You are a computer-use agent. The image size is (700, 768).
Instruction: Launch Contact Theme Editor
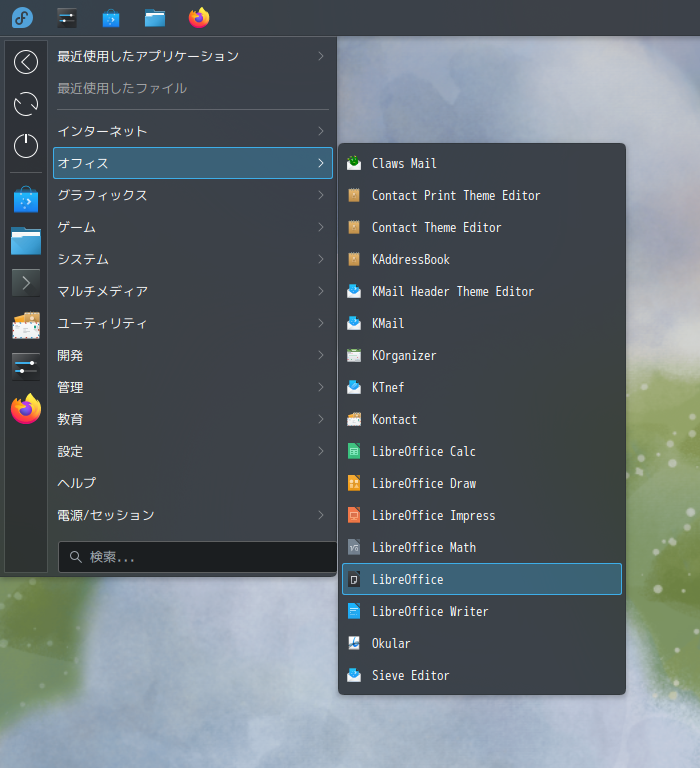(x=482, y=227)
